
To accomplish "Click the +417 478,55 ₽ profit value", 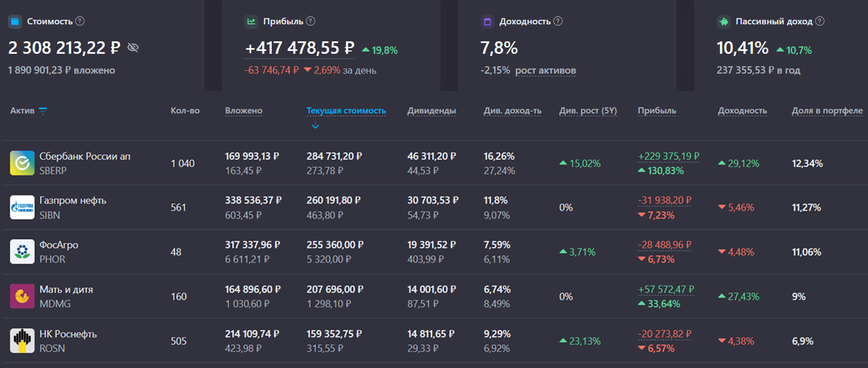I will coord(300,48).
